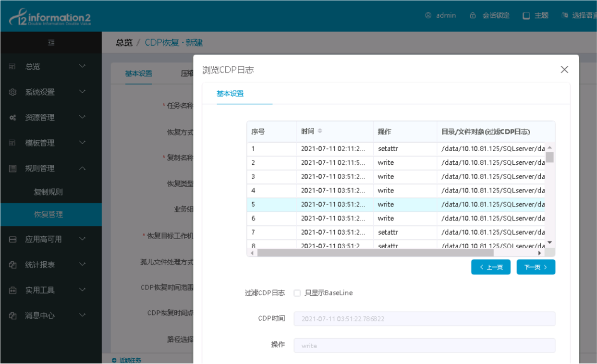Click the gear icon beside 系统设置
The image size is (597, 364).
click(x=13, y=92)
